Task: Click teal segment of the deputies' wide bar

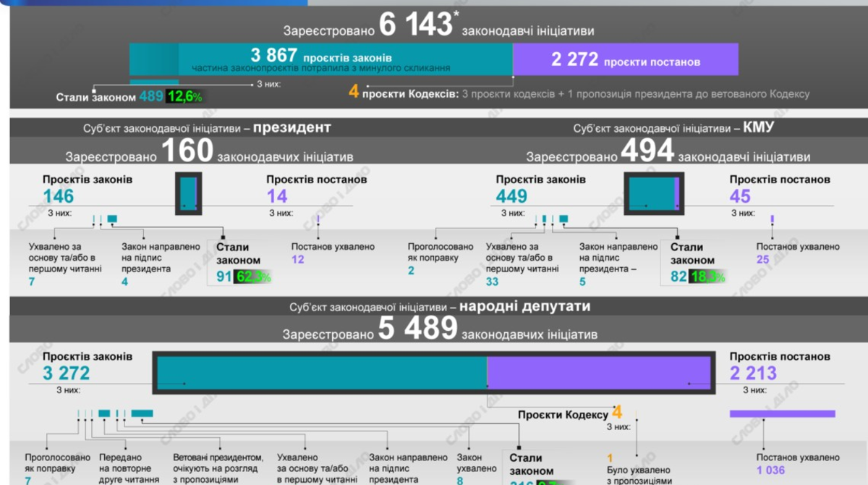Action: [x=322, y=373]
